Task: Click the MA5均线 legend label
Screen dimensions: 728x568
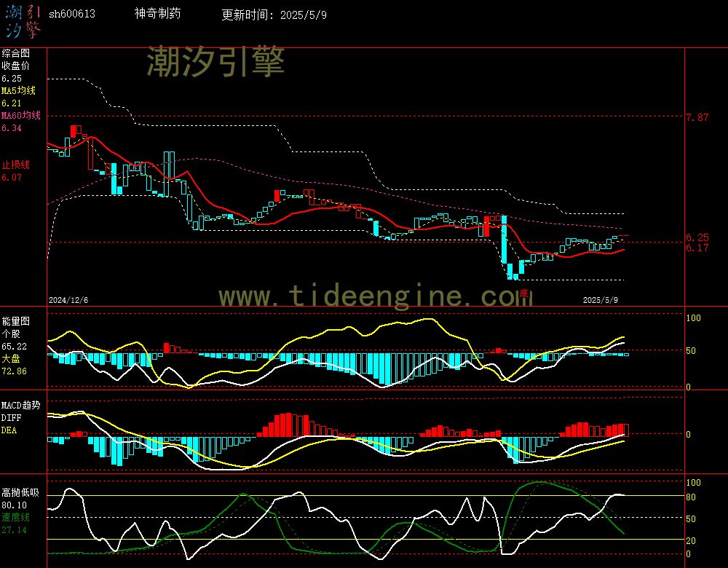Action: (x=19, y=90)
